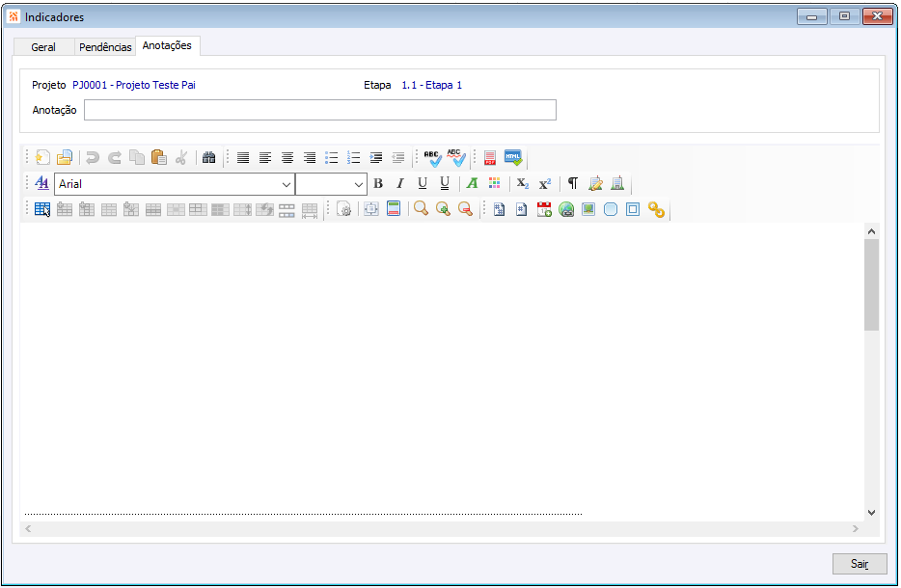The height and width of the screenshot is (588, 901).
Task: Export the annotation to PDF
Action: click(490, 157)
